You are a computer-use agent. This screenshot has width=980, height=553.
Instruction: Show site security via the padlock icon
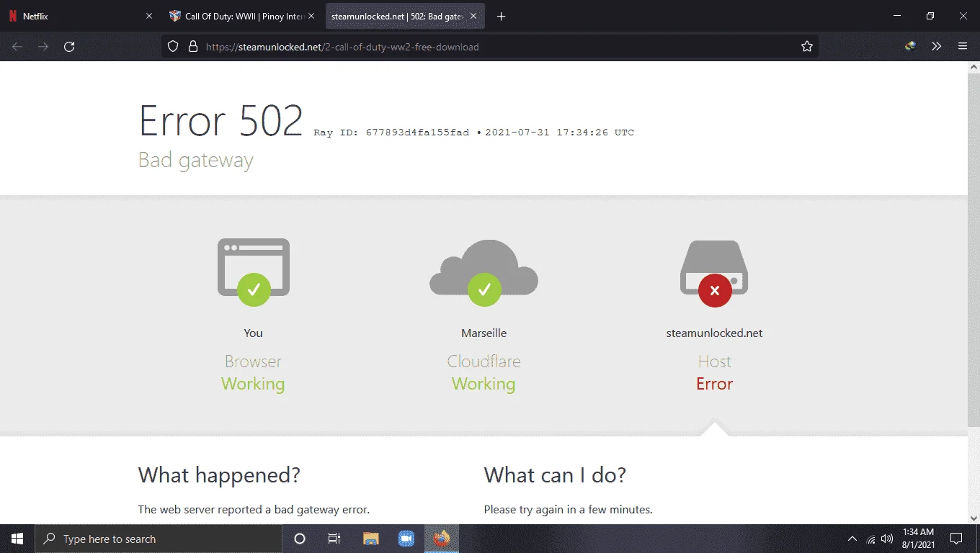192,47
